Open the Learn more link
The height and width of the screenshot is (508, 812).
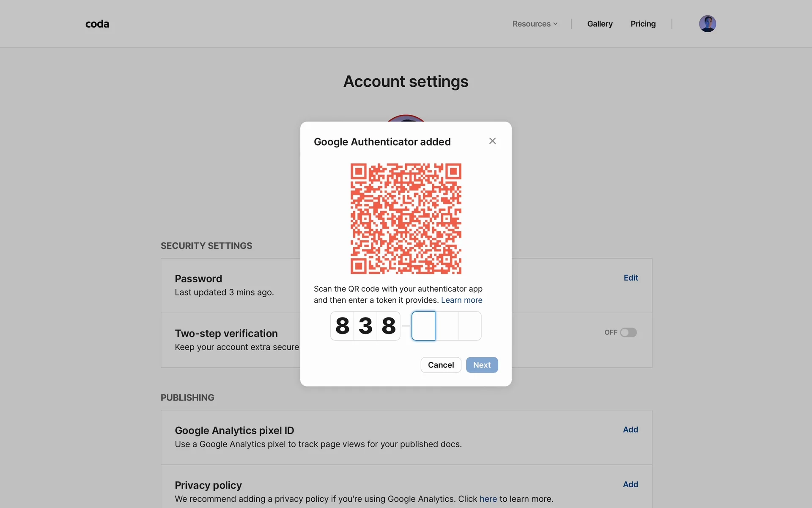[461, 300]
